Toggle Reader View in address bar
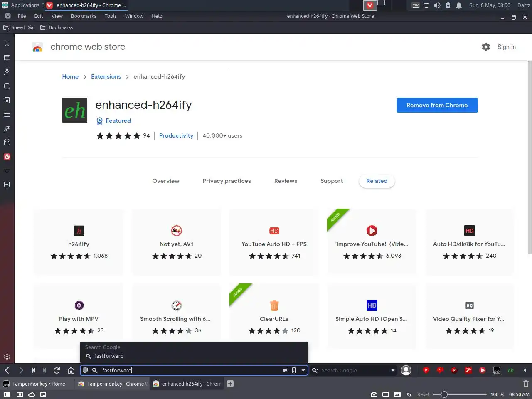The width and height of the screenshot is (532, 399). pyautogui.click(x=285, y=370)
